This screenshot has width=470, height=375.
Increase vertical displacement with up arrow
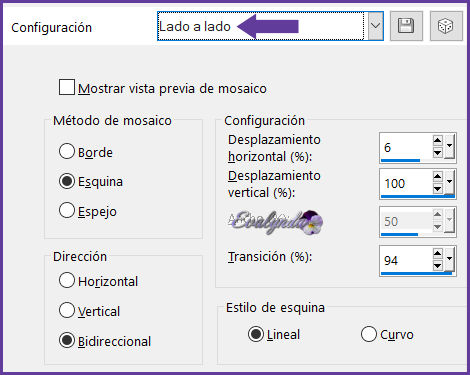[x=437, y=176]
